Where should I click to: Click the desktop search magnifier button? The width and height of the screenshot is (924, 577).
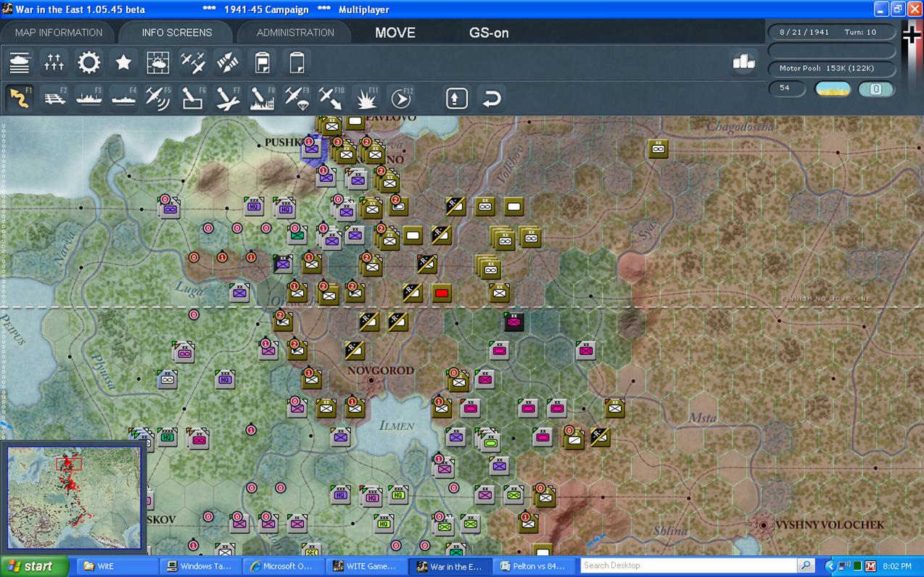coord(806,565)
